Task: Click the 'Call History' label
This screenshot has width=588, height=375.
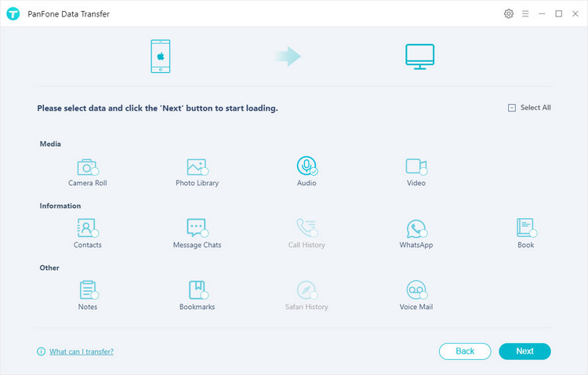Action: point(307,245)
